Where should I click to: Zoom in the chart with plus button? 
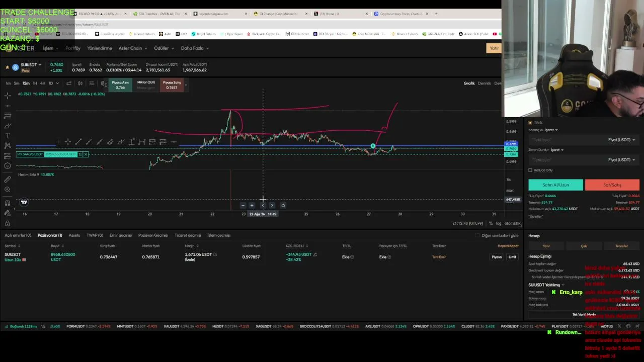252,205
